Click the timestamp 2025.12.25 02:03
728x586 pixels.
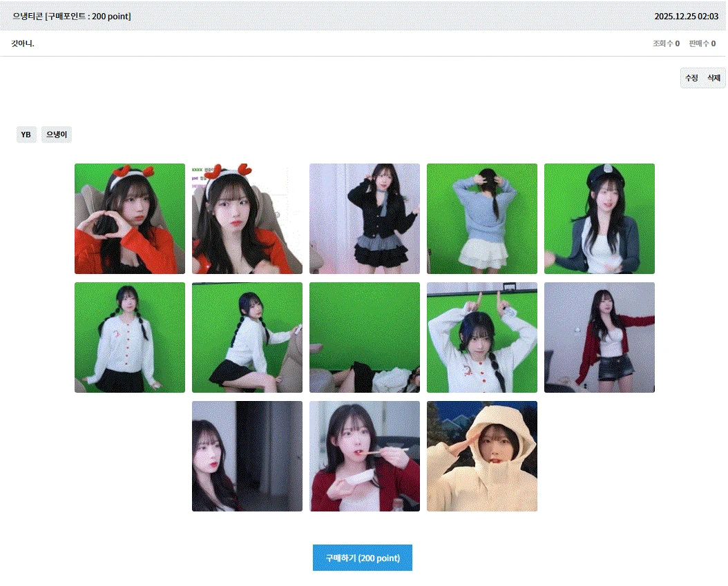(x=687, y=15)
